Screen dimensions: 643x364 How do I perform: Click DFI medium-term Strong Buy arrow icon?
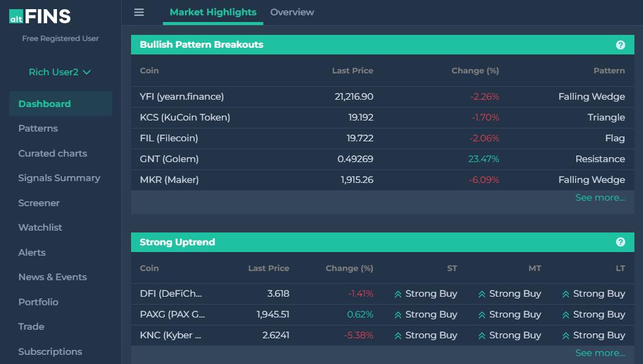482,294
